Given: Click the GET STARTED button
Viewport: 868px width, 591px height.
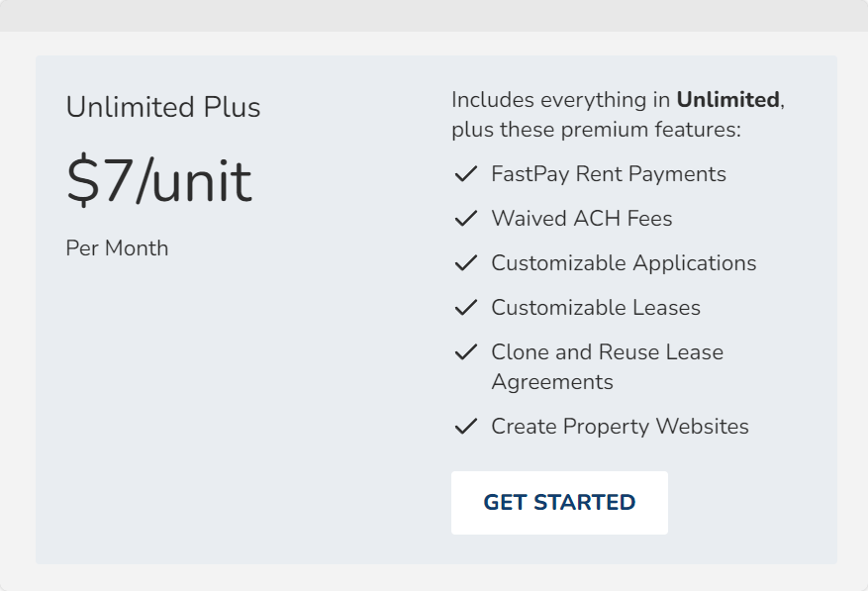Looking at the screenshot, I should [559, 503].
